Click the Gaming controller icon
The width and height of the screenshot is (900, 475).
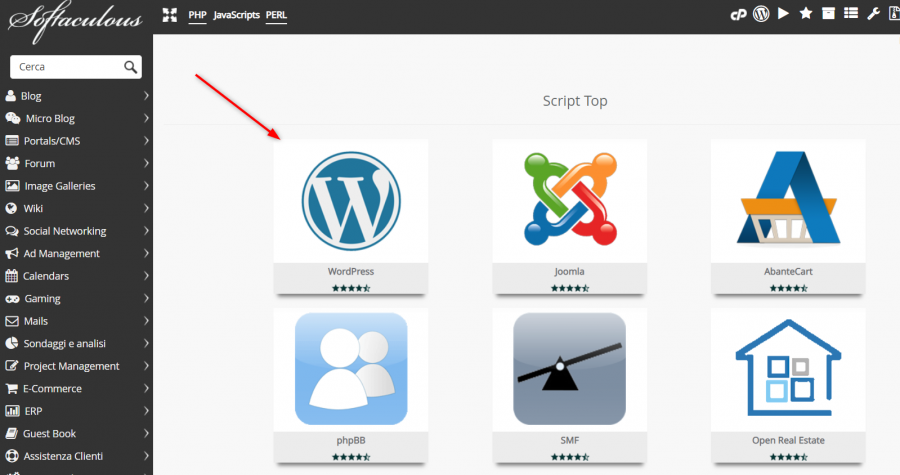click(x=12, y=299)
